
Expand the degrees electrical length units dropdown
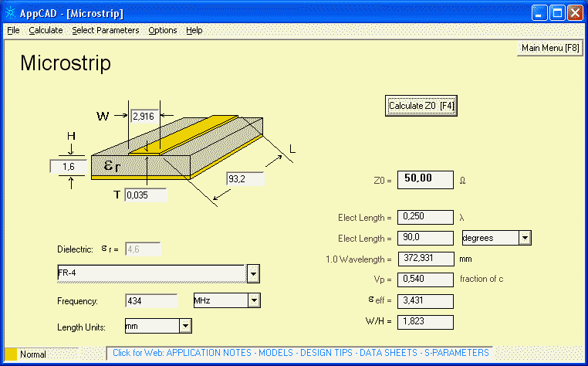point(525,238)
